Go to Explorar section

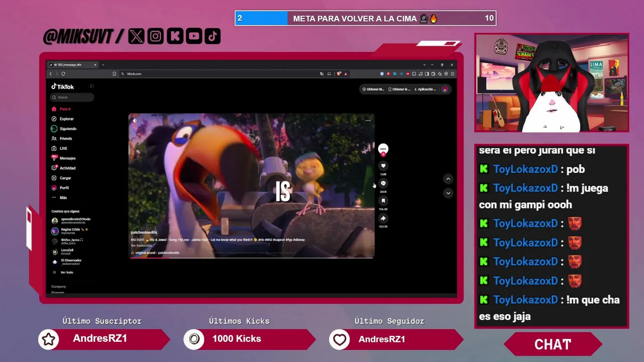coord(62,119)
